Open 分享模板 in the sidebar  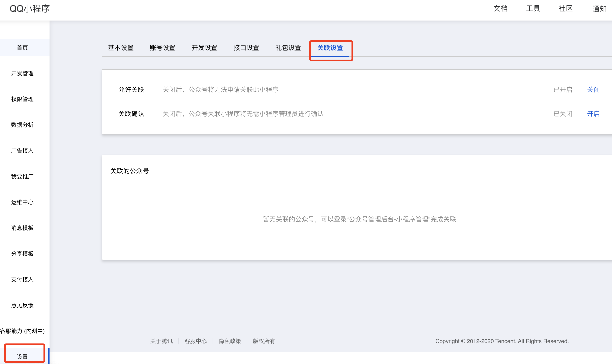[22, 254]
